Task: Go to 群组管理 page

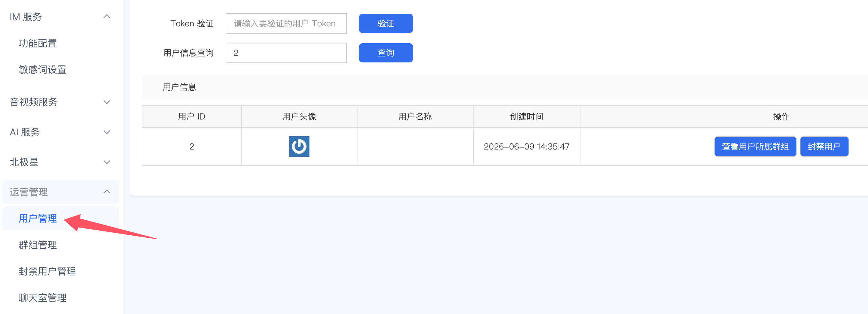Action: click(x=38, y=245)
